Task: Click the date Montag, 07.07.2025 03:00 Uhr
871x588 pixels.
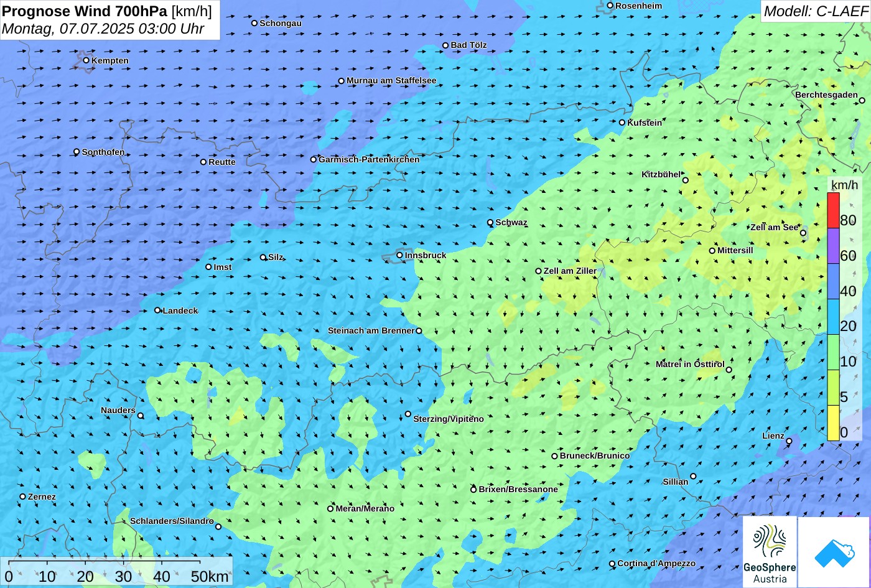Action: point(103,29)
